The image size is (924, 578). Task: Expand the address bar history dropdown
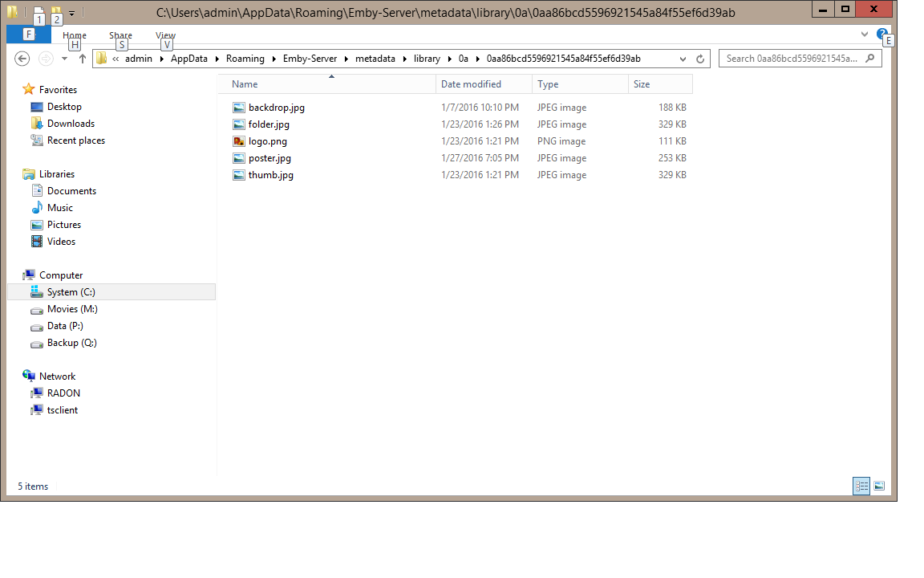683,59
